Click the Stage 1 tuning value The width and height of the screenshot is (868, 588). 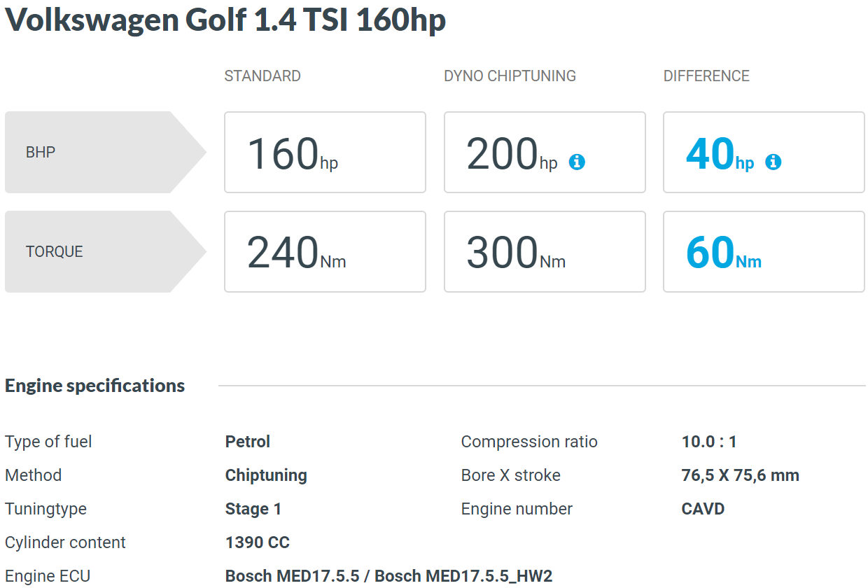253,509
